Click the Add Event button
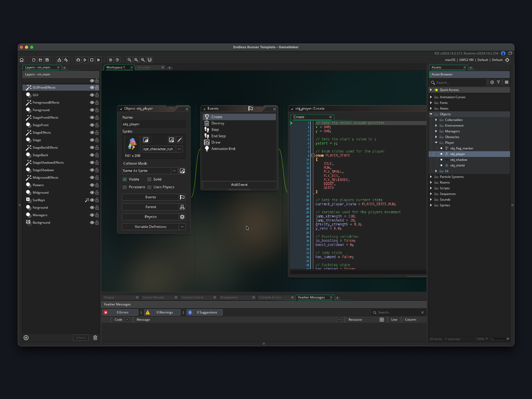The width and height of the screenshot is (532, 399). 239,185
